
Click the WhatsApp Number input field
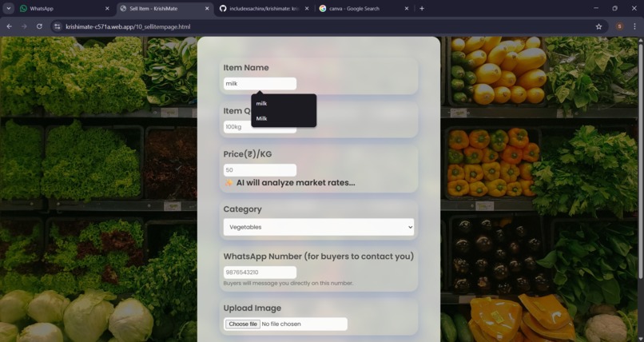(260, 272)
